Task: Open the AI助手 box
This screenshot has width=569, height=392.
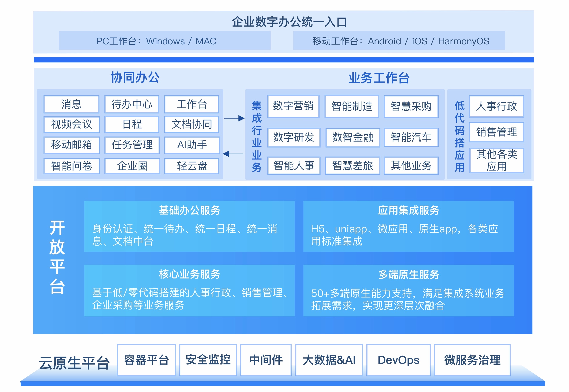Action: (x=192, y=145)
